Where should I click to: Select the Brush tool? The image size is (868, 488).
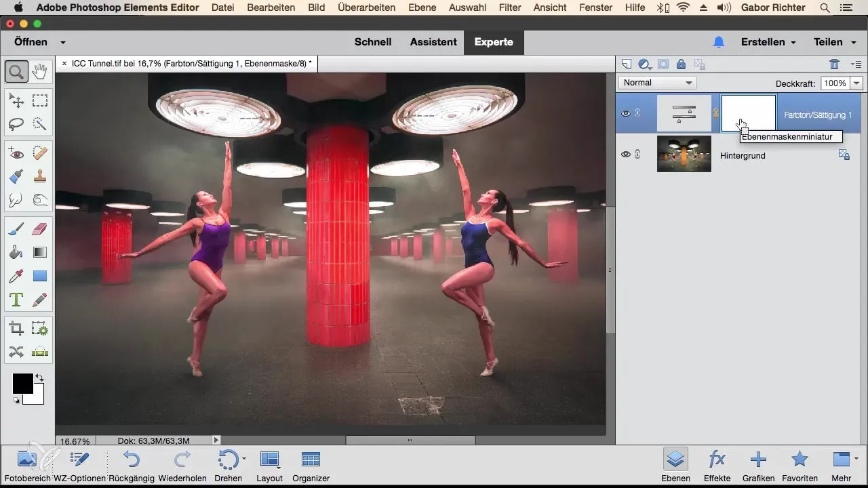(16, 230)
